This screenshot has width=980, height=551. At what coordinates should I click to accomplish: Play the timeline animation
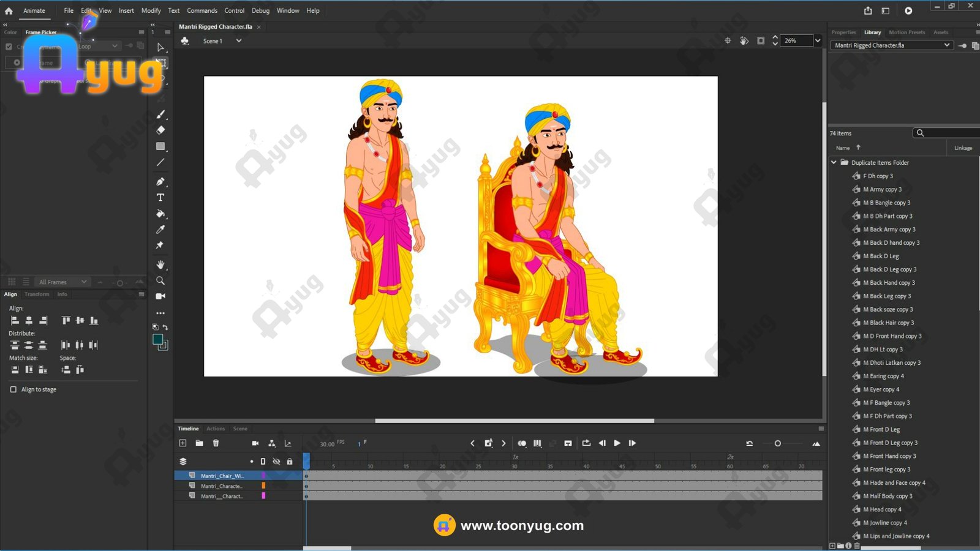coord(617,443)
